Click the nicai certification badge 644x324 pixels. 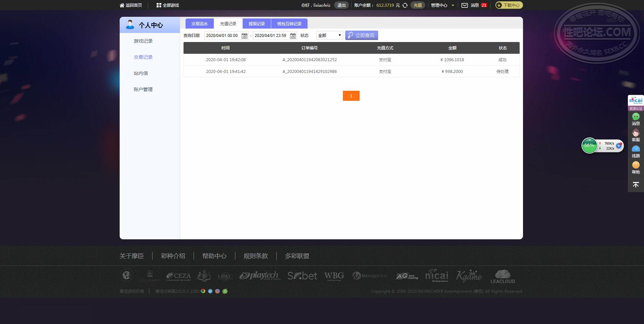pyautogui.click(x=635, y=102)
